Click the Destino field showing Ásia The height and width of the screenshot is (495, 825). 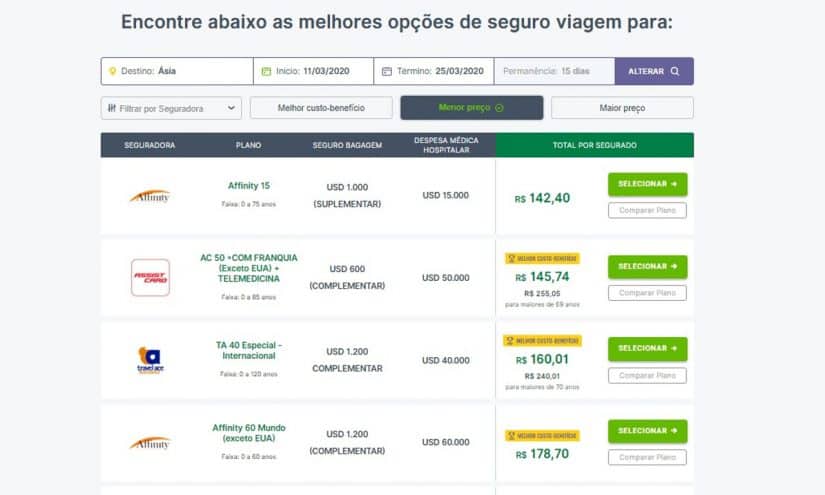tap(177, 71)
